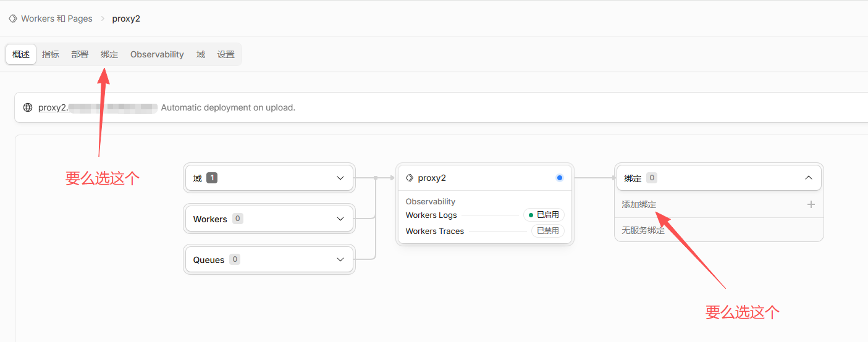
Task: Click the 0 count badge on Workers
Action: coord(238,219)
